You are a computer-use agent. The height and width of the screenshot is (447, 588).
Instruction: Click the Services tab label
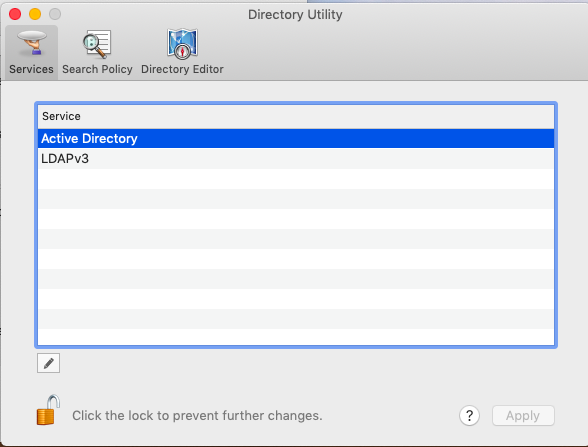(32, 69)
